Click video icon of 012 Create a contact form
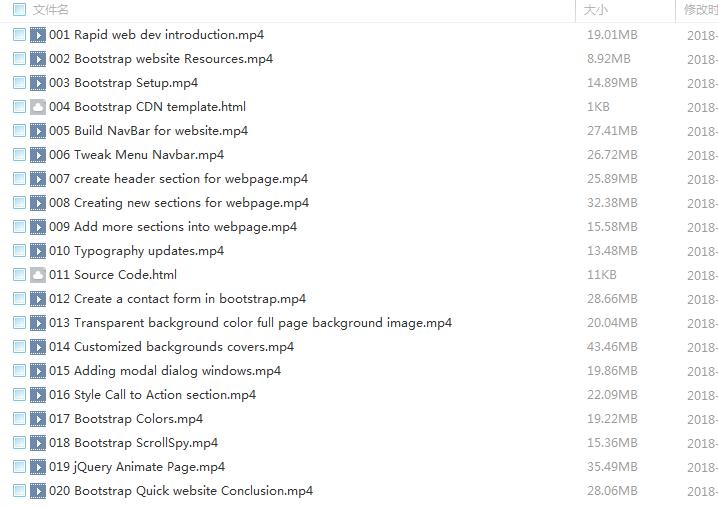Screen dimensions: 718x507 (x=38, y=299)
